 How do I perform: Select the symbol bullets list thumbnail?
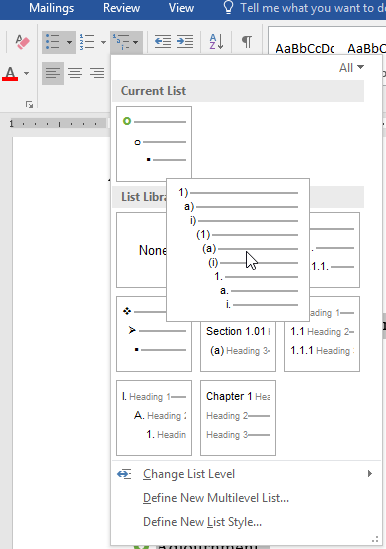point(154,334)
